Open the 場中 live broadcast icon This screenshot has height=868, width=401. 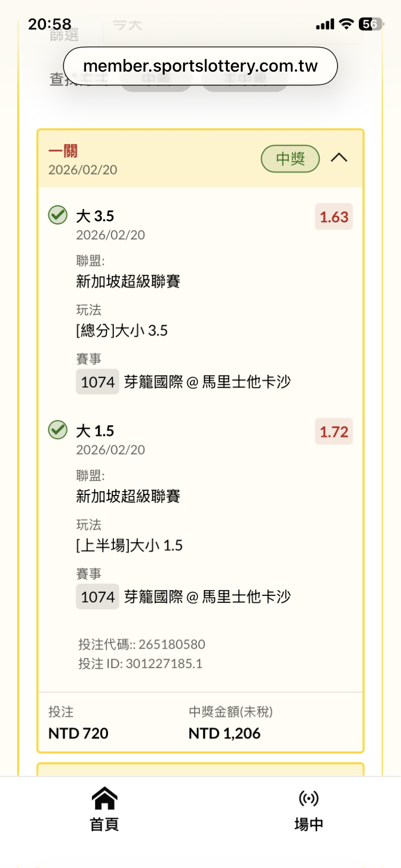coord(309,799)
